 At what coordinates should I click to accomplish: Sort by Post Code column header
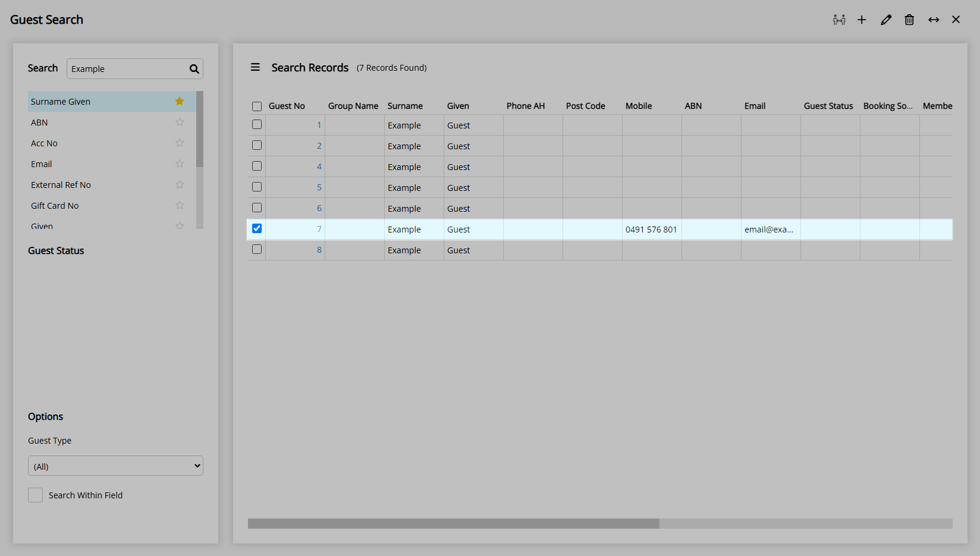point(586,106)
